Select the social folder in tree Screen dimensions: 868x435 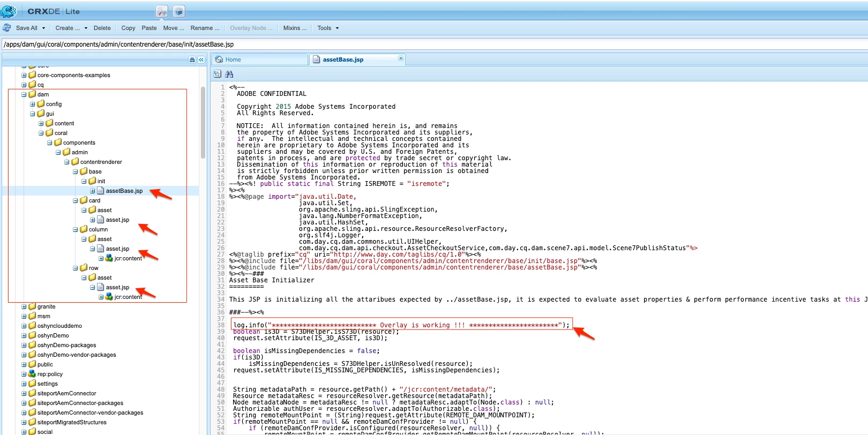(x=45, y=432)
